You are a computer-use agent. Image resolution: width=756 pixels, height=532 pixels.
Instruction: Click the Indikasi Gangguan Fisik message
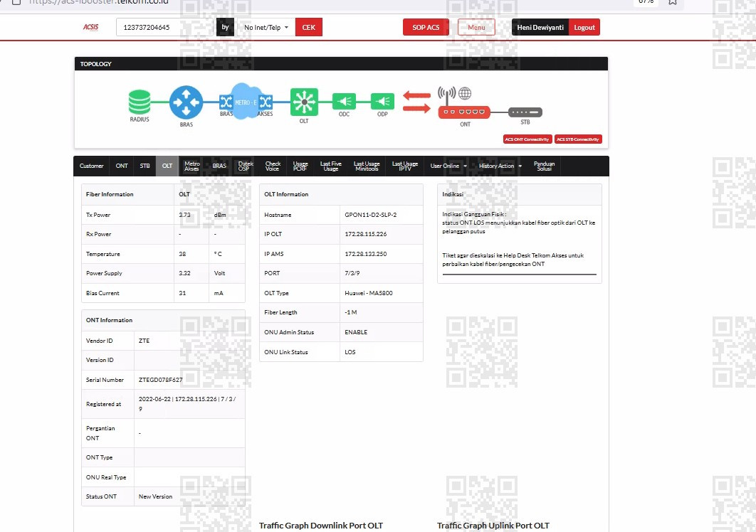(519, 223)
